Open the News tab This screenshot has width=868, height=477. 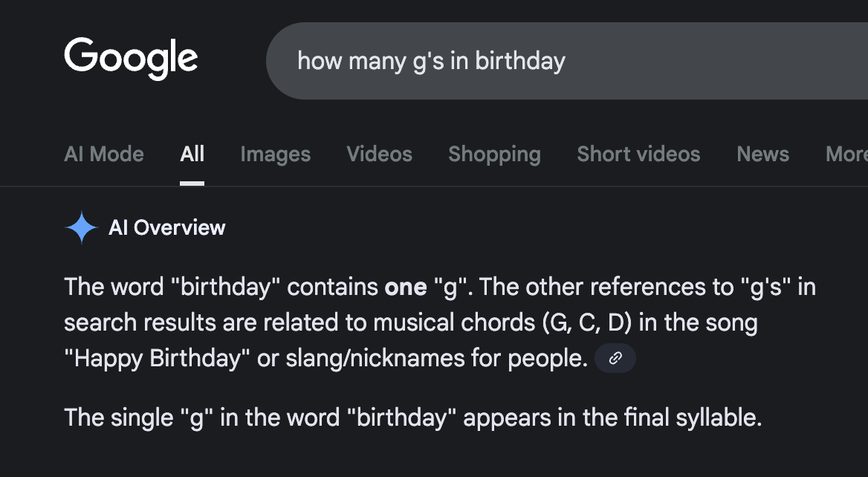click(x=762, y=155)
